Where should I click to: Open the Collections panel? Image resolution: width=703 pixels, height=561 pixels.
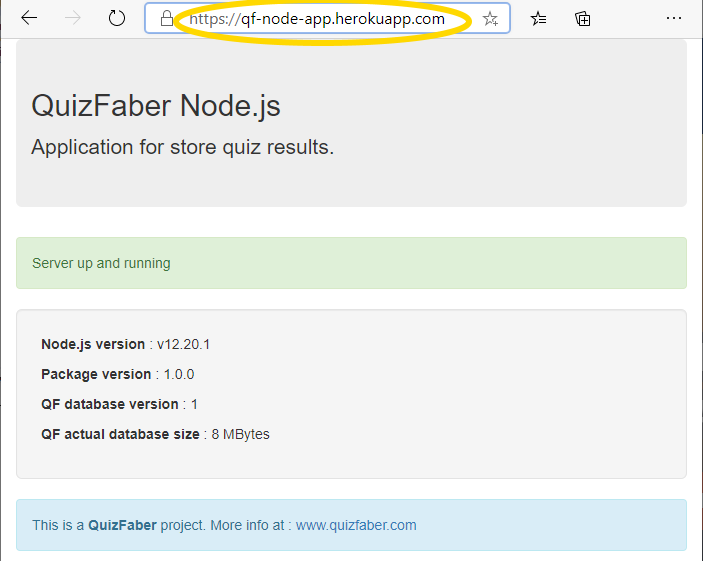click(x=583, y=18)
